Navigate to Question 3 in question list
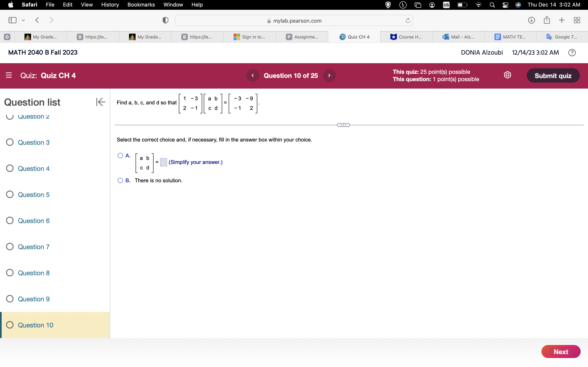The width and height of the screenshot is (588, 367). [x=33, y=143]
